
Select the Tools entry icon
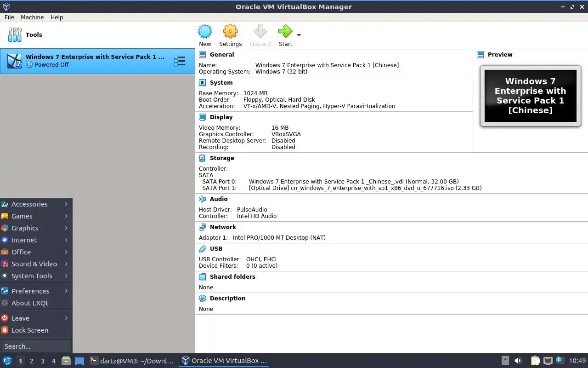pyautogui.click(x=15, y=34)
